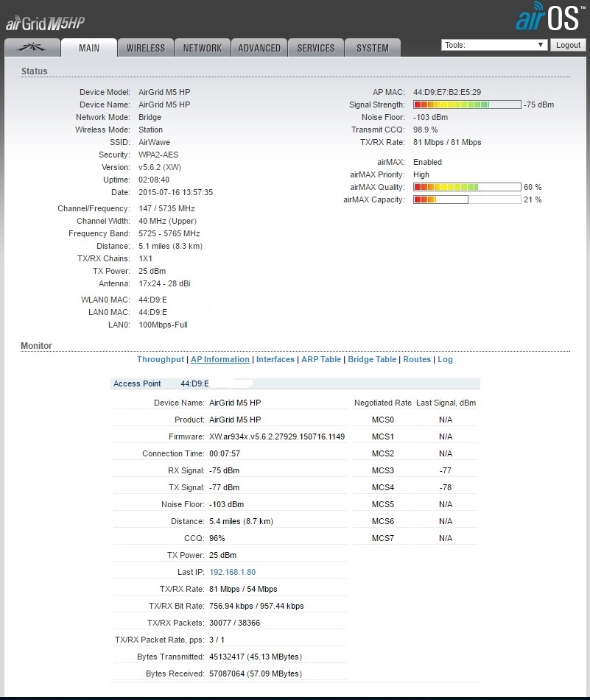
Task: Select the CCQ 96% value
Action: [x=217, y=538]
